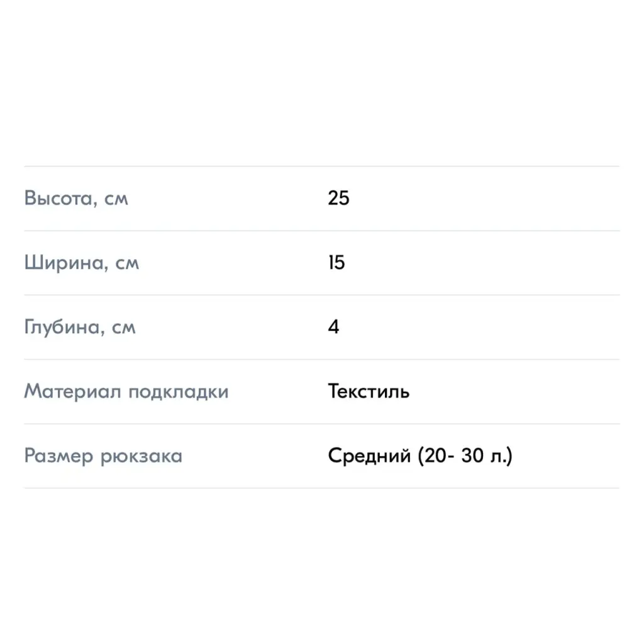The width and height of the screenshot is (644, 644).
Task: Click the см unit in Высота row
Action: pyautogui.click(x=116, y=200)
